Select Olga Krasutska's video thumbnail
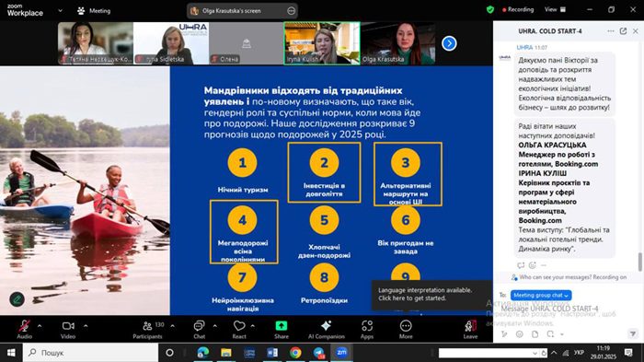Viewport: 644px width, 362px height. coord(397,43)
